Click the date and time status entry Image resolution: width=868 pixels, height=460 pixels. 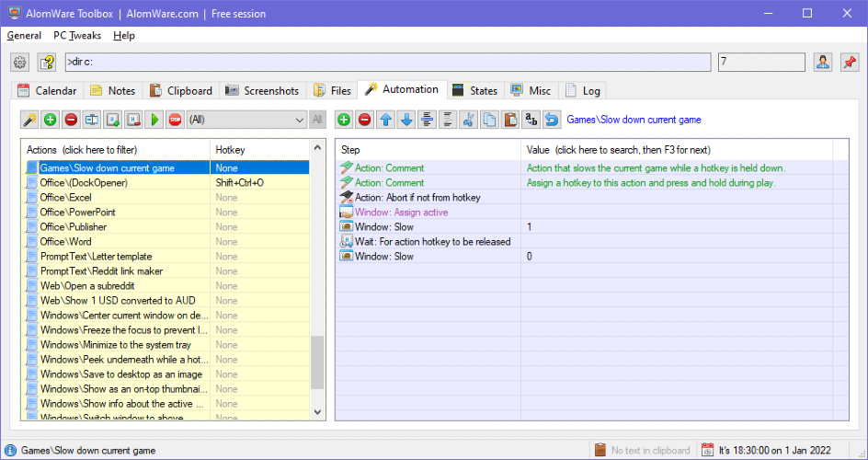click(766, 450)
